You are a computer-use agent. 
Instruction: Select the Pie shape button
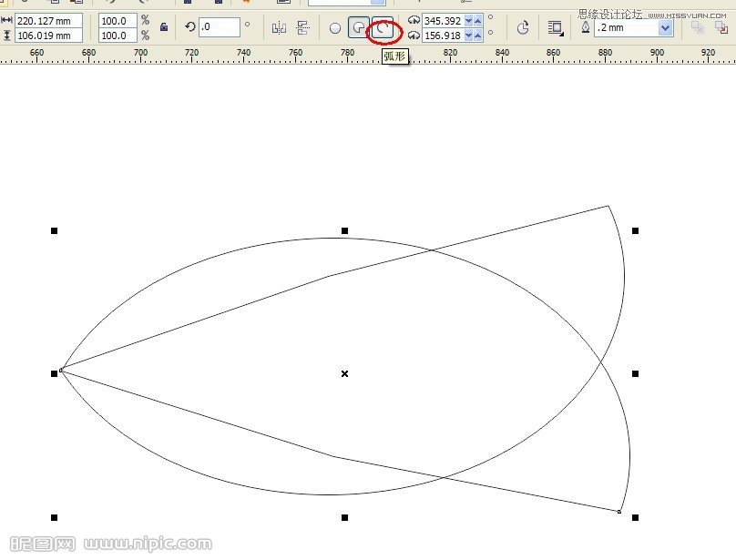click(x=359, y=28)
